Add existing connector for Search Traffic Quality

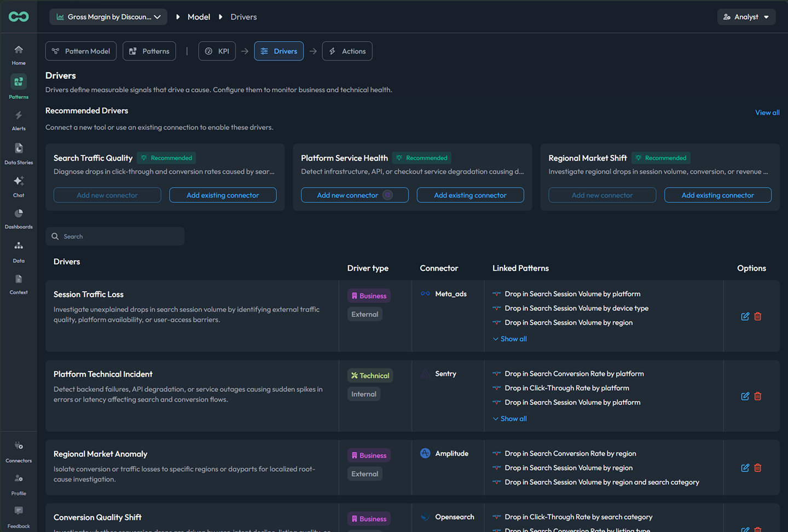[223, 195]
